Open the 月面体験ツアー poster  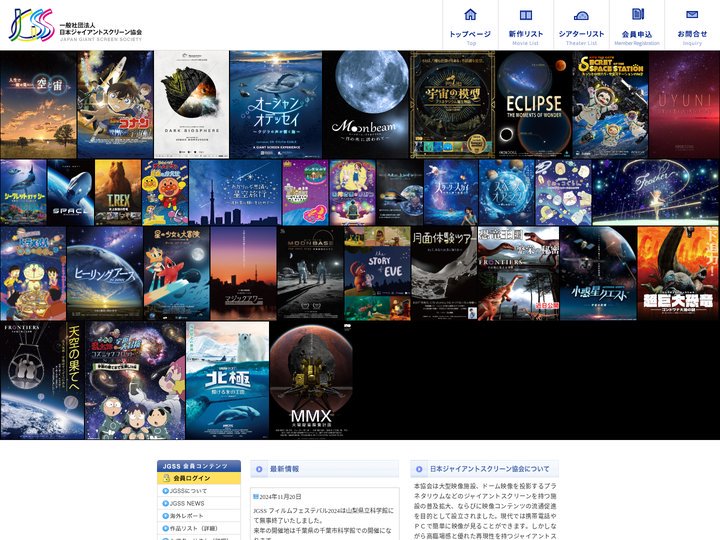[x=444, y=274]
